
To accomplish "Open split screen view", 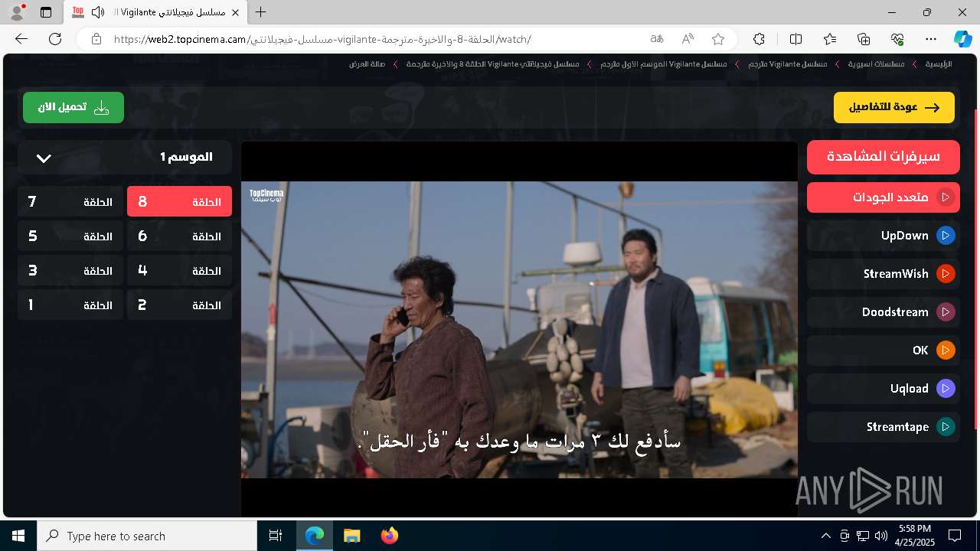I will pos(795,39).
